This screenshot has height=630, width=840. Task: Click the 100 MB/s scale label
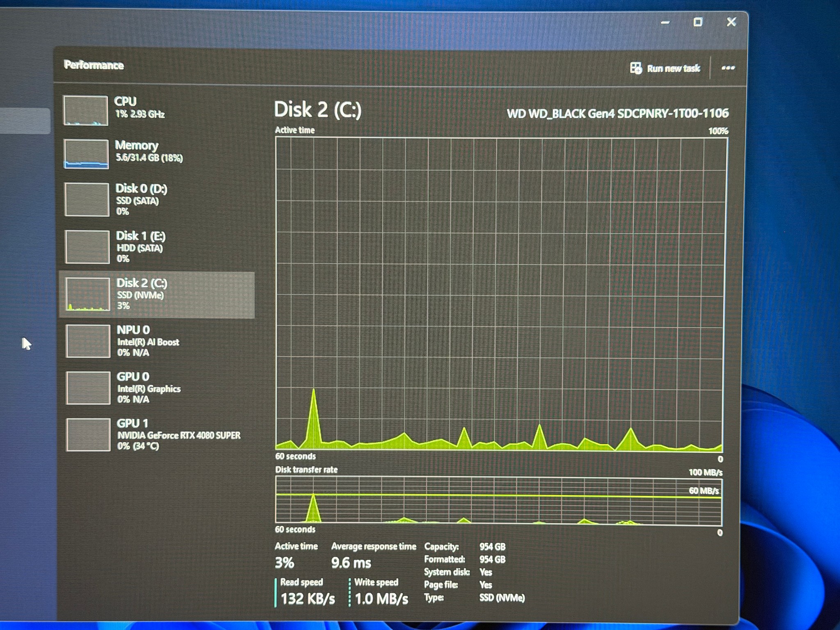click(x=705, y=472)
